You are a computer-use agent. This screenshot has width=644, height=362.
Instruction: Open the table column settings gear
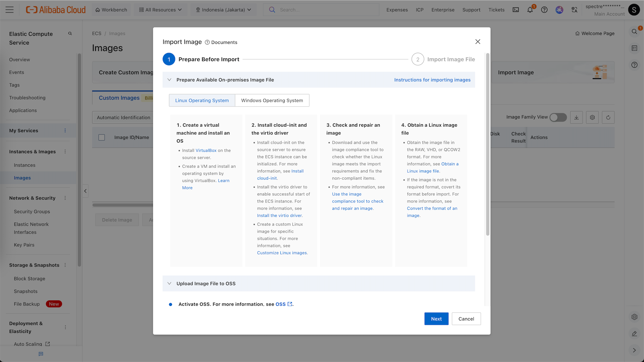pyautogui.click(x=592, y=117)
